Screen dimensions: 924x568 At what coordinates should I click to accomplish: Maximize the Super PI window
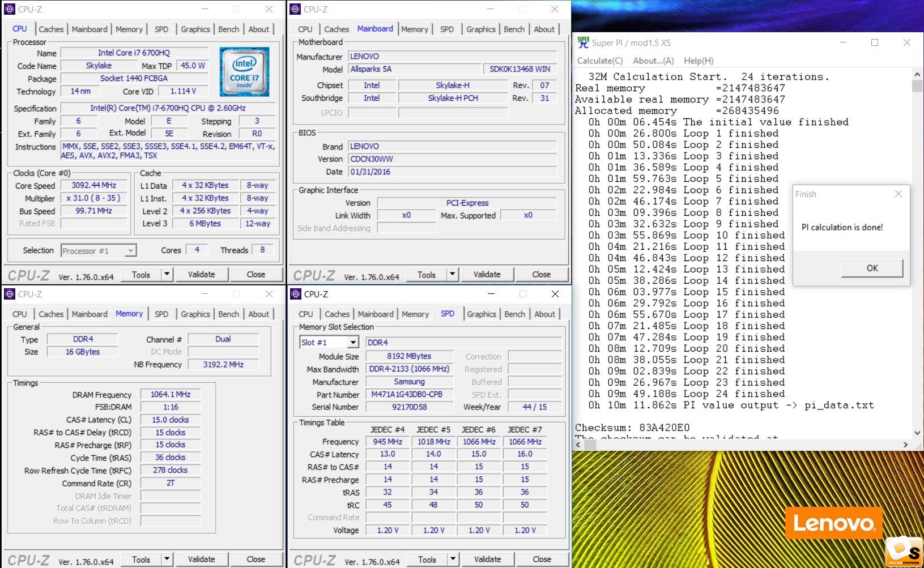tap(875, 42)
